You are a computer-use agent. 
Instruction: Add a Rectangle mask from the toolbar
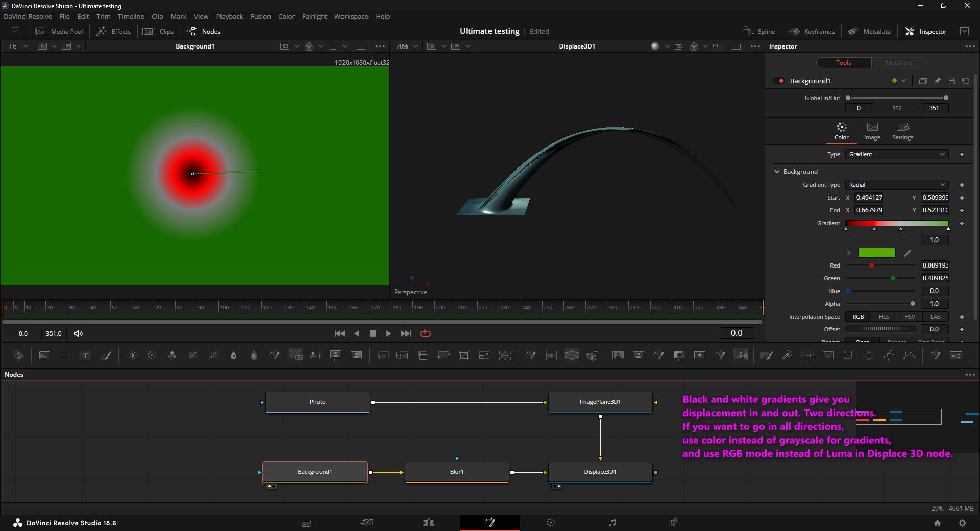(848, 355)
